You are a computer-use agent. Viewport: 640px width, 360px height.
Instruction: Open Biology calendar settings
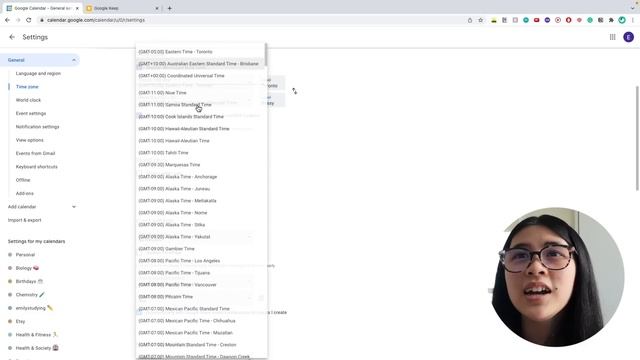pyautogui.click(x=27, y=268)
